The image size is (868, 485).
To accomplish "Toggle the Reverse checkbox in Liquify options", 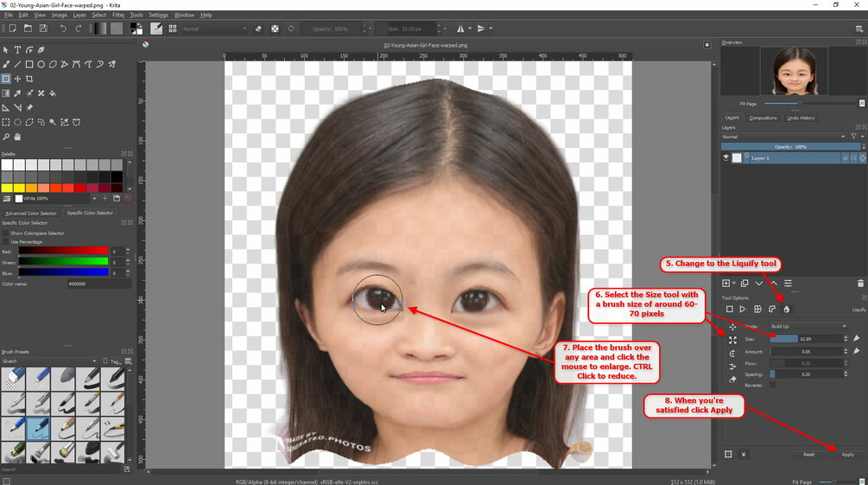I will [x=772, y=385].
